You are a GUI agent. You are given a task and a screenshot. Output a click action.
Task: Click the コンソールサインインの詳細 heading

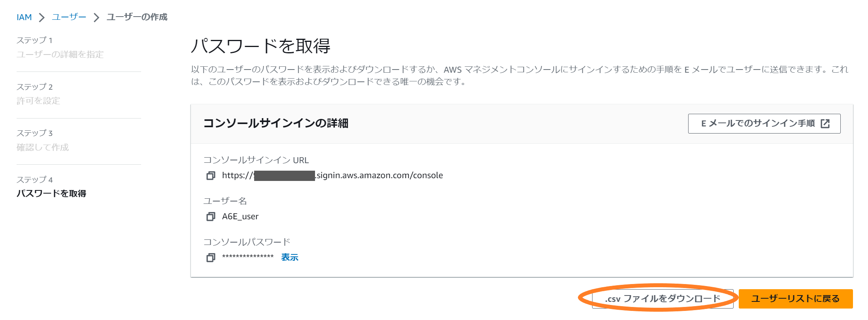tap(275, 123)
